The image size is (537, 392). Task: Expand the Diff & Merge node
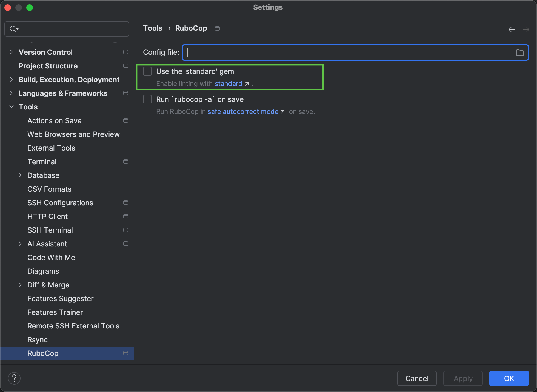(20, 285)
